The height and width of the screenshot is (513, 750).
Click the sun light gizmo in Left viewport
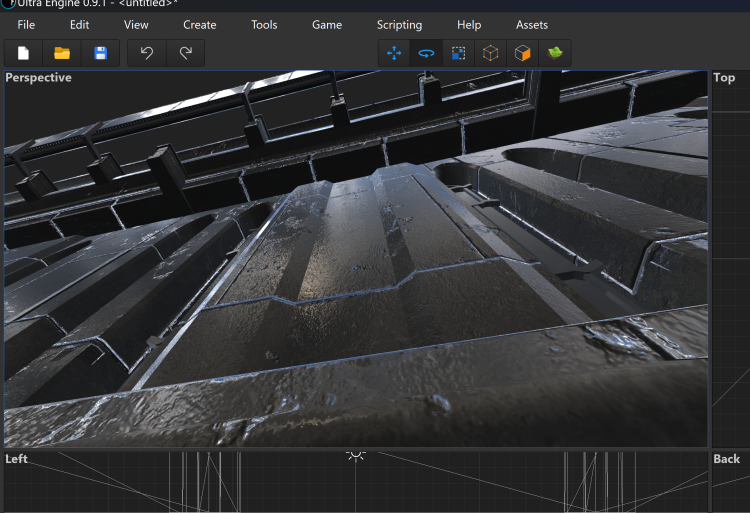(x=355, y=455)
